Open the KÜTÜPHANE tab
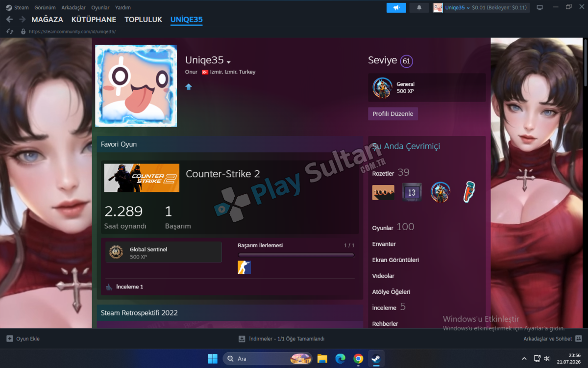Image resolution: width=588 pixels, height=368 pixels. pyautogui.click(x=94, y=20)
